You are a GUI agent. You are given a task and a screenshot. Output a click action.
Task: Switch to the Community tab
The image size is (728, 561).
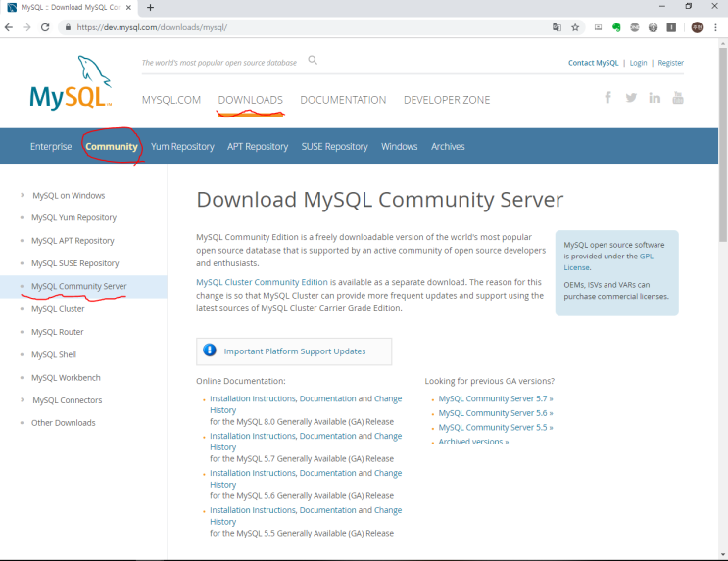pyautogui.click(x=112, y=146)
